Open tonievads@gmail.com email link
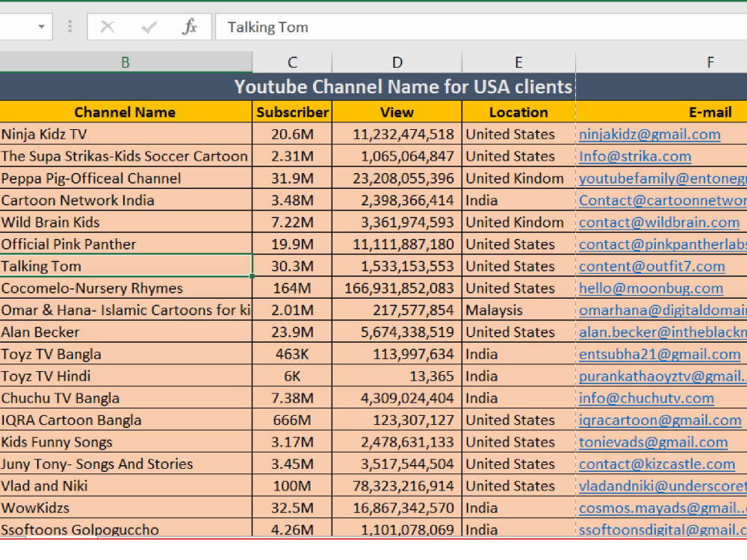The height and width of the screenshot is (560, 747). click(x=653, y=442)
